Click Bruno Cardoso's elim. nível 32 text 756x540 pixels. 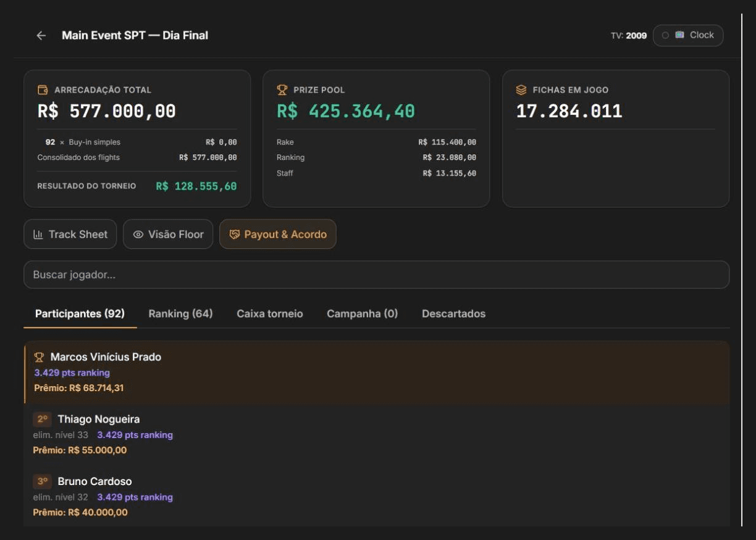point(61,497)
